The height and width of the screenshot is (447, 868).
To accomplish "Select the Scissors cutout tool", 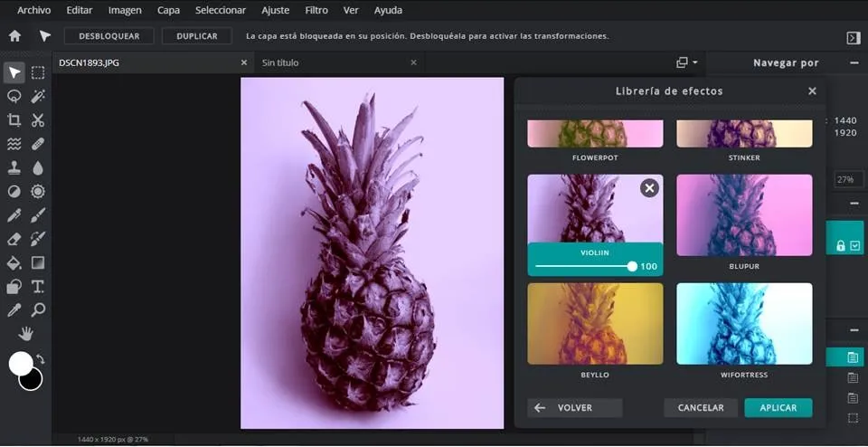I will [38, 120].
